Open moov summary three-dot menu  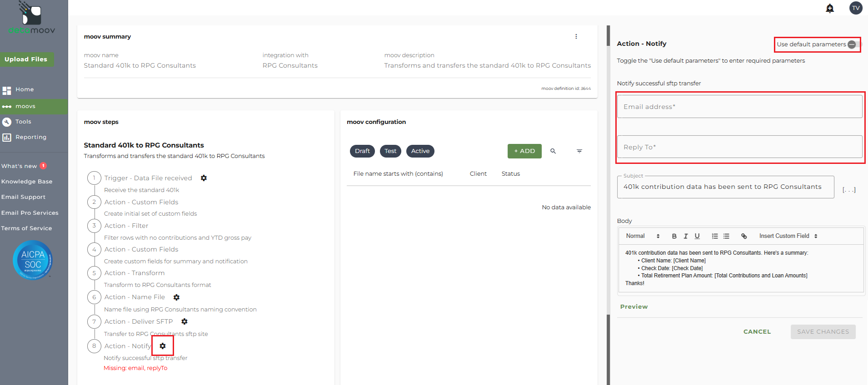(576, 36)
